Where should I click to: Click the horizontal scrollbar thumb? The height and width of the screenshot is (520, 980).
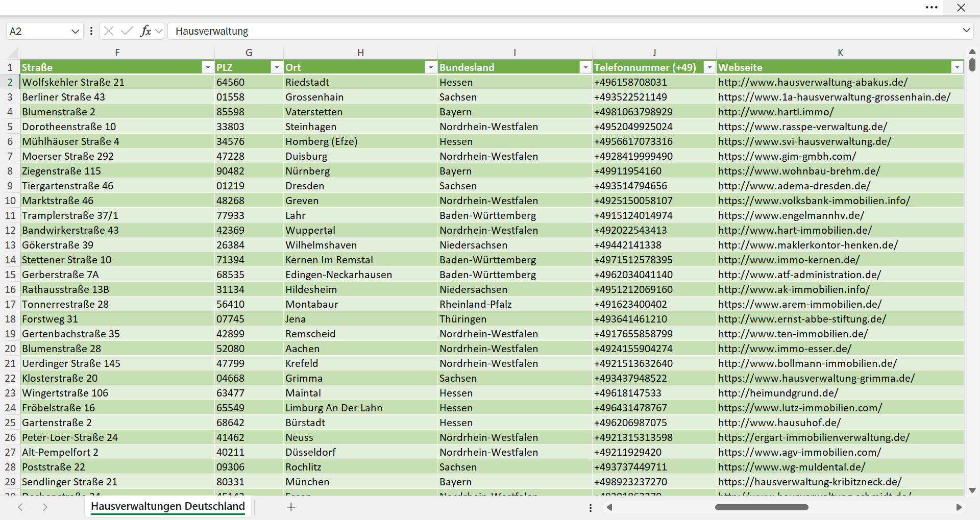(x=762, y=507)
